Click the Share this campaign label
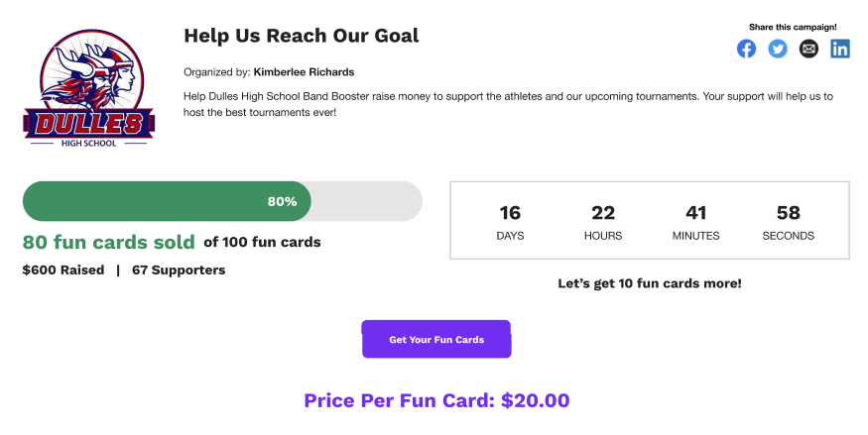Screen dimensions: 868x435 [x=793, y=27]
